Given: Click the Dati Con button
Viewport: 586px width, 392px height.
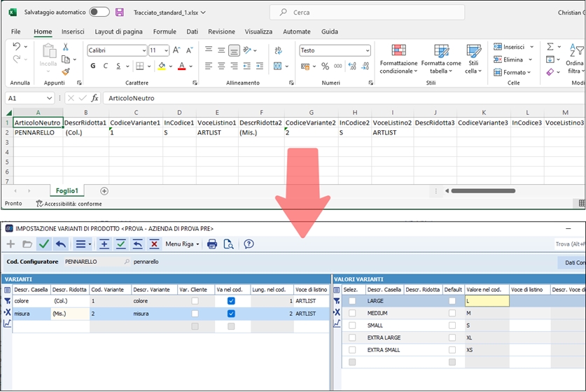Looking at the screenshot, I should (570, 262).
